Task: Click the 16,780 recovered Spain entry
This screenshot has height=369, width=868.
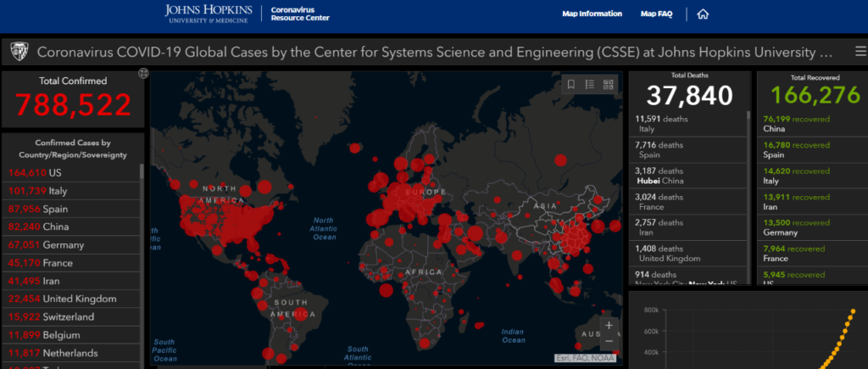Action: click(x=812, y=150)
